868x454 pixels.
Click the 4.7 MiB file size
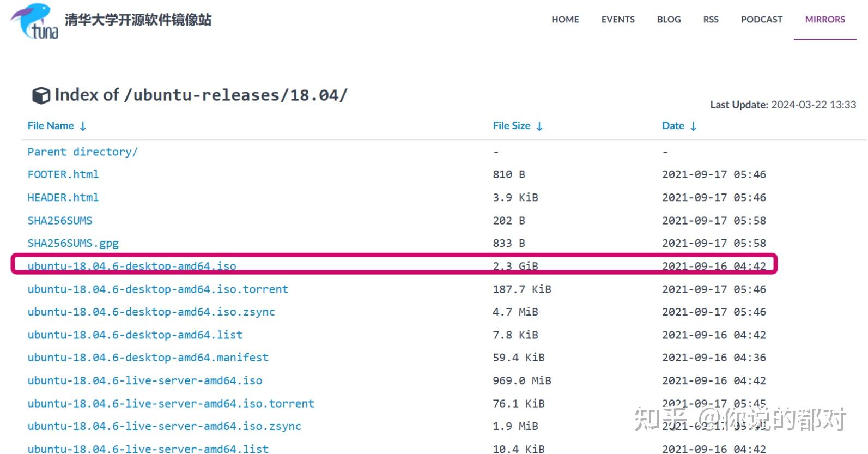(x=515, y=312)
